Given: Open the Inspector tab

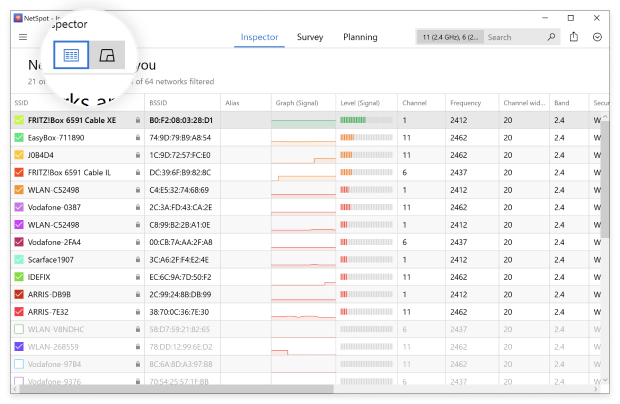Looking at the screenshot, I should [x=259, y=37].
